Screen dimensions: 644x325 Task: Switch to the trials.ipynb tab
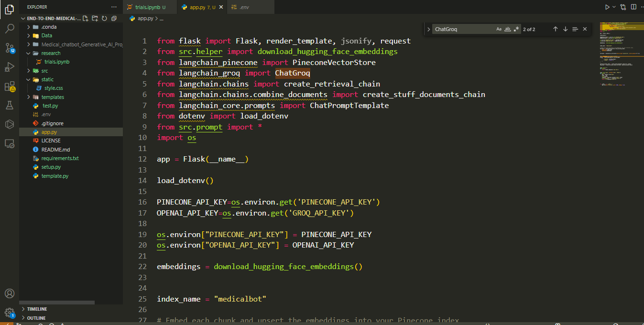148,7
